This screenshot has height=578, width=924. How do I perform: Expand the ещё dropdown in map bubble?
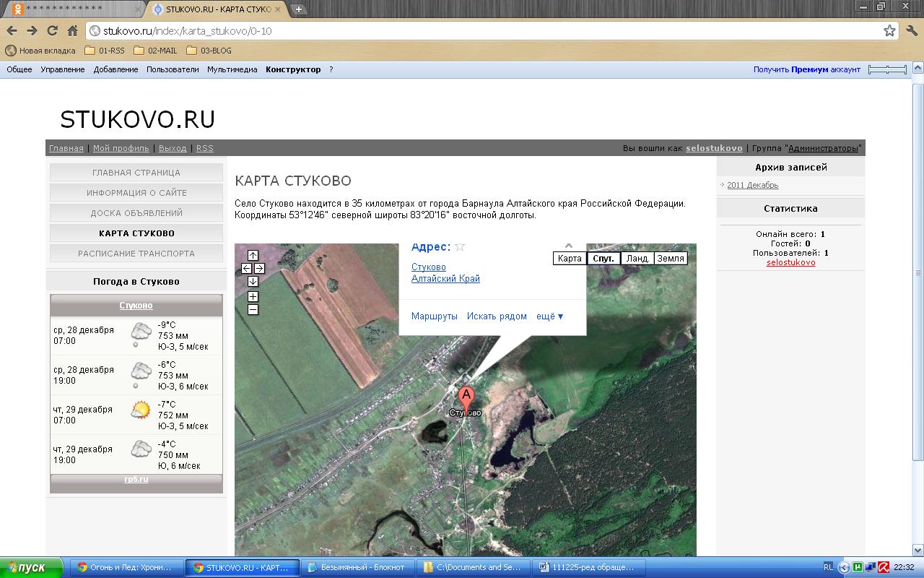pos(549,316)
